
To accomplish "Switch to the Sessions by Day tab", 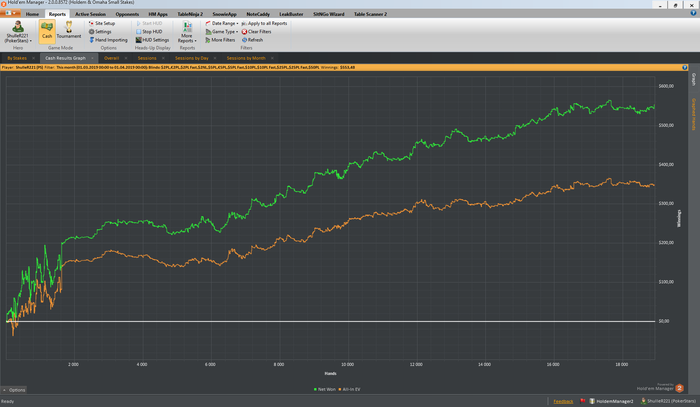I will click(192, 58).
